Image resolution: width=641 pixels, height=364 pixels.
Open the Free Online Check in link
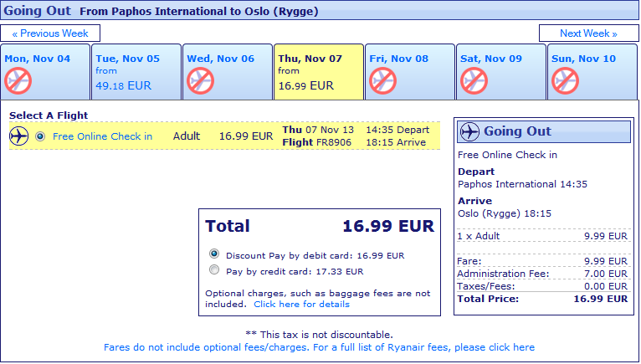102,136
